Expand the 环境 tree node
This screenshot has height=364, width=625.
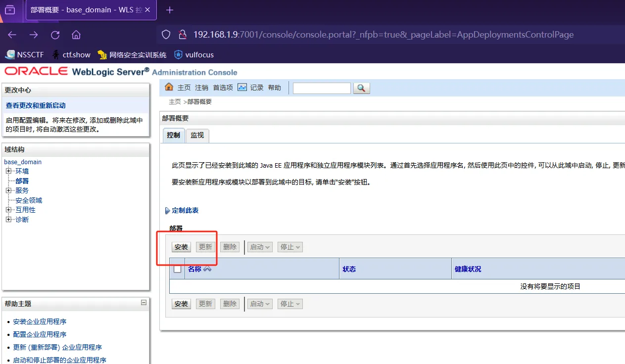click(x=8, y=171)
